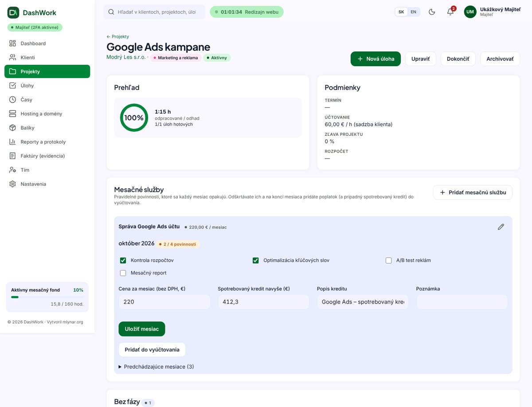Uncheck Kontrola rozpočtov checkbox
Image resolution: width=532 pixels, height=407 pixels.
pos(123,261)
